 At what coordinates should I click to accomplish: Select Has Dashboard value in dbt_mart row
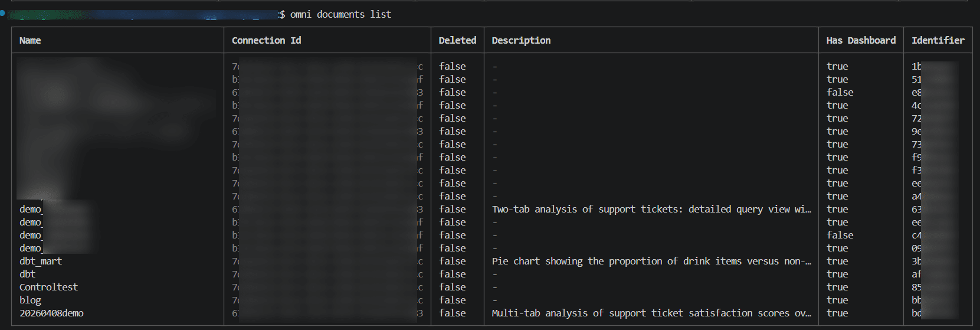point(837,261)
